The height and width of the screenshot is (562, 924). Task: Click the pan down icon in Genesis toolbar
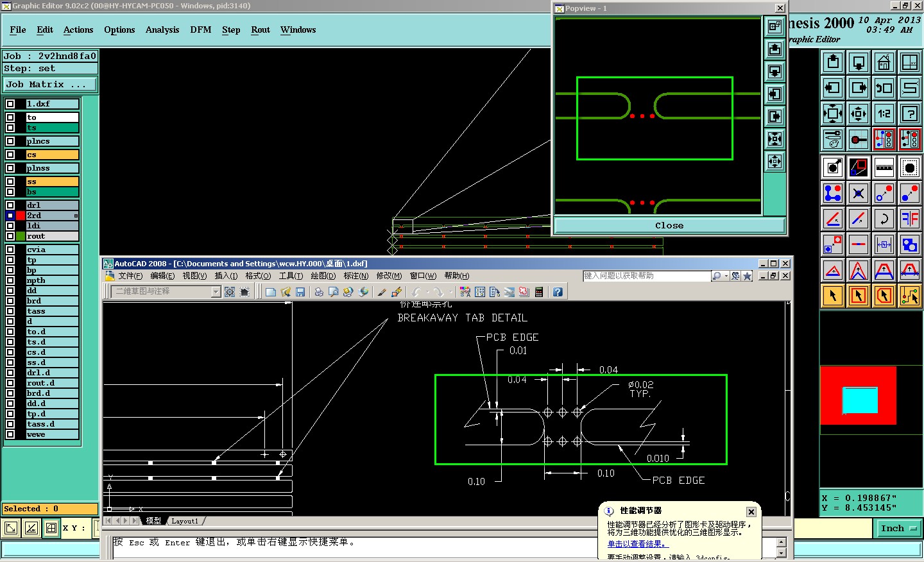(x=859, y=62)
